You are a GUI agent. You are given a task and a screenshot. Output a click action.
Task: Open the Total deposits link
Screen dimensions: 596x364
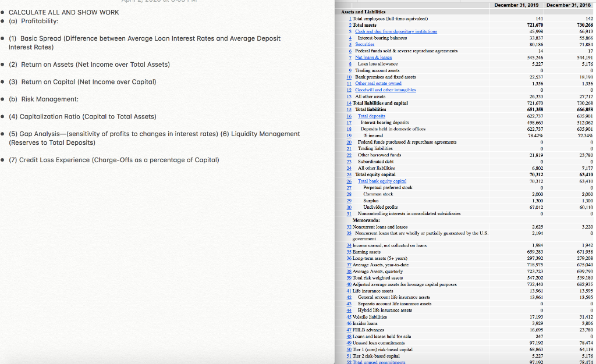(x=371, y=116)
